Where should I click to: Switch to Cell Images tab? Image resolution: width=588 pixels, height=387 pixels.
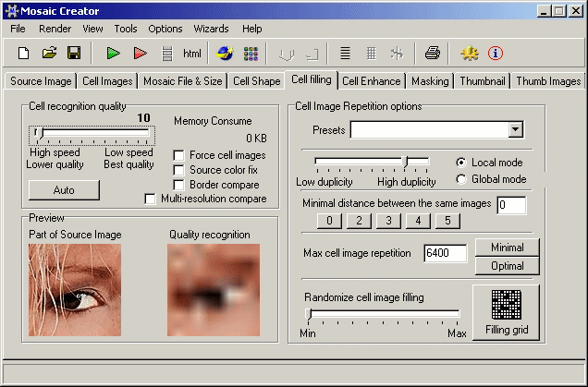click(x=107, y=81)
